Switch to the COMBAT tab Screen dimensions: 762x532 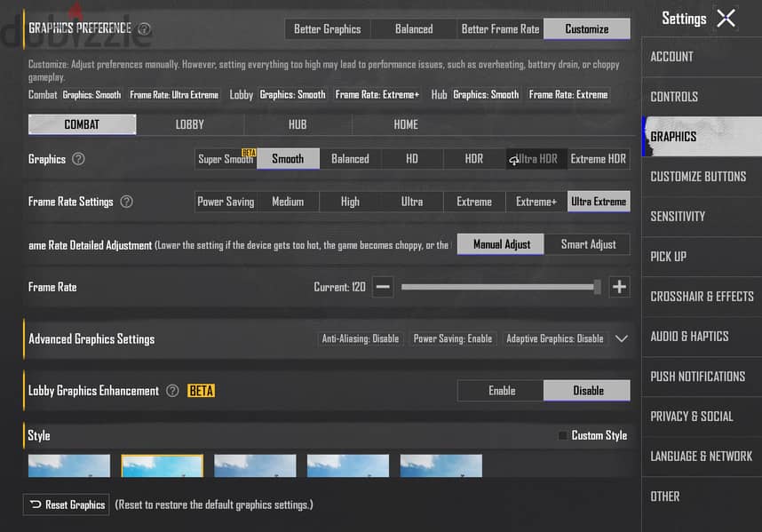82,124
